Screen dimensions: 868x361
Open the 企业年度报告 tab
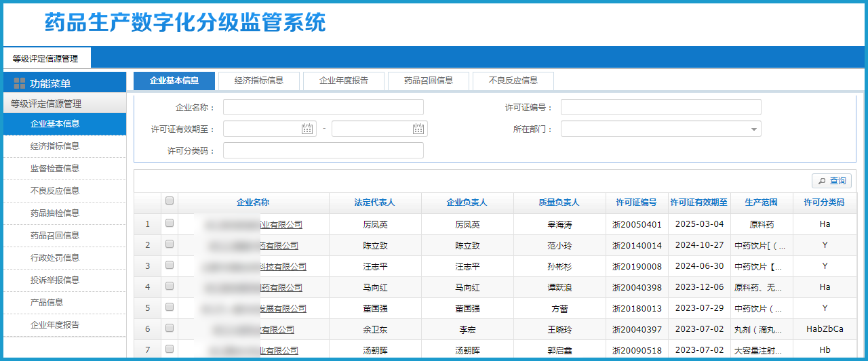pyautogui.click(x=344, y=81)
